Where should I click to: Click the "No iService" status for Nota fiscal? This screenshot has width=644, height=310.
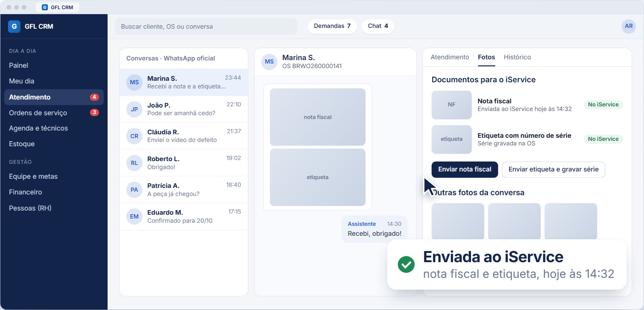click(x=603, y=104)
